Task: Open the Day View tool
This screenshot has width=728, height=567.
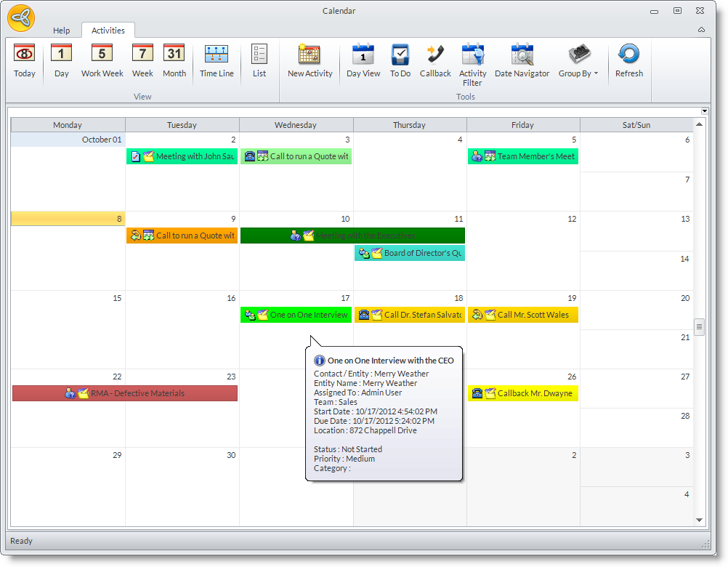Action: (x=363, y=61)
